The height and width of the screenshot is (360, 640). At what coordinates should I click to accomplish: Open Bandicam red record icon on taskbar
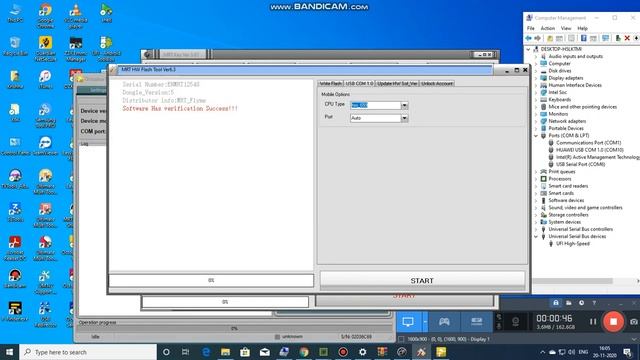point(343,352)
